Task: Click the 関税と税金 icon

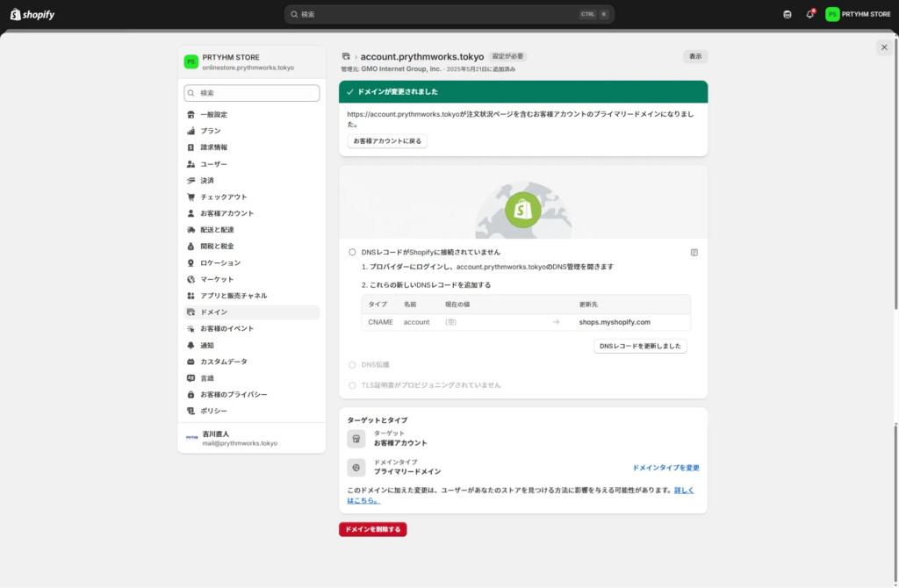Action: 191,247
